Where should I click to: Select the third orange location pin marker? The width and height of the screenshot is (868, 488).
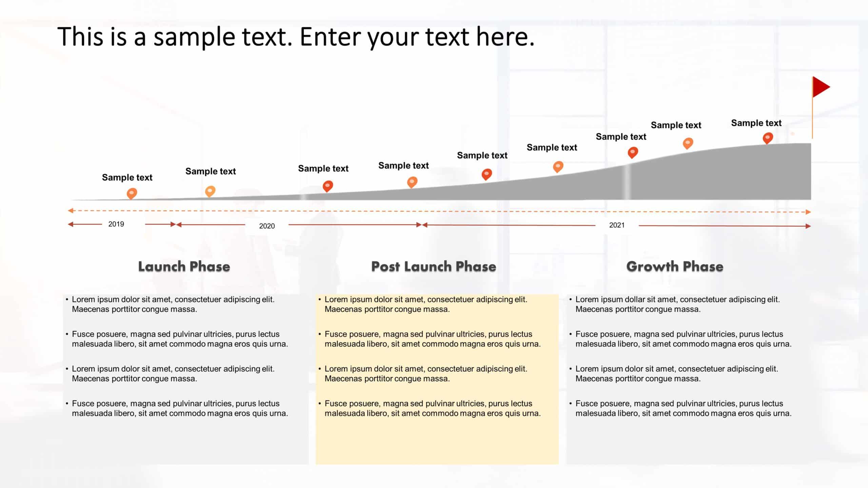click(x=327, y=187)
